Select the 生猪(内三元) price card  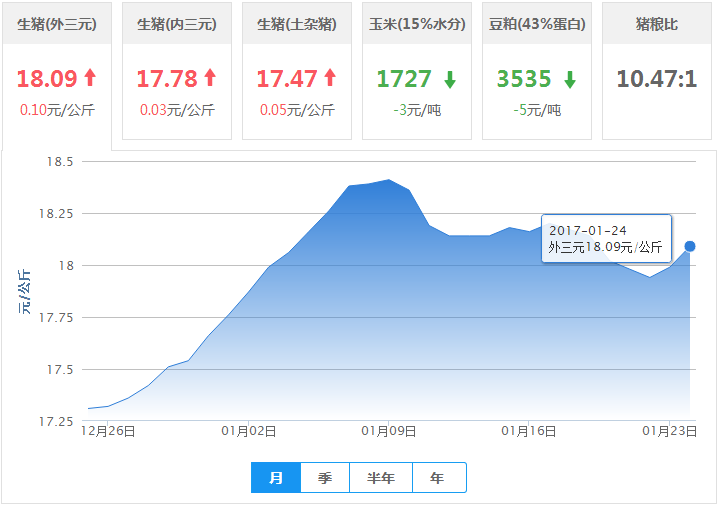[x=177, y=71]
